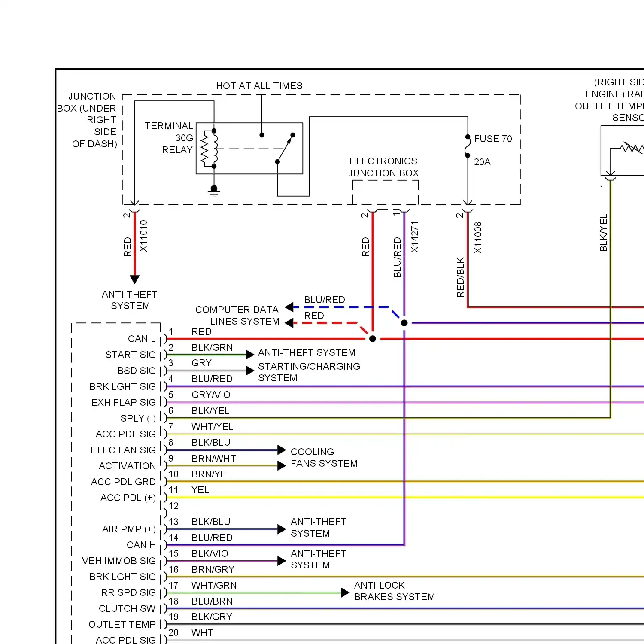Click the GRY wire color on pin 3
The height and width of the screenshot is (644, 644).
201,363
